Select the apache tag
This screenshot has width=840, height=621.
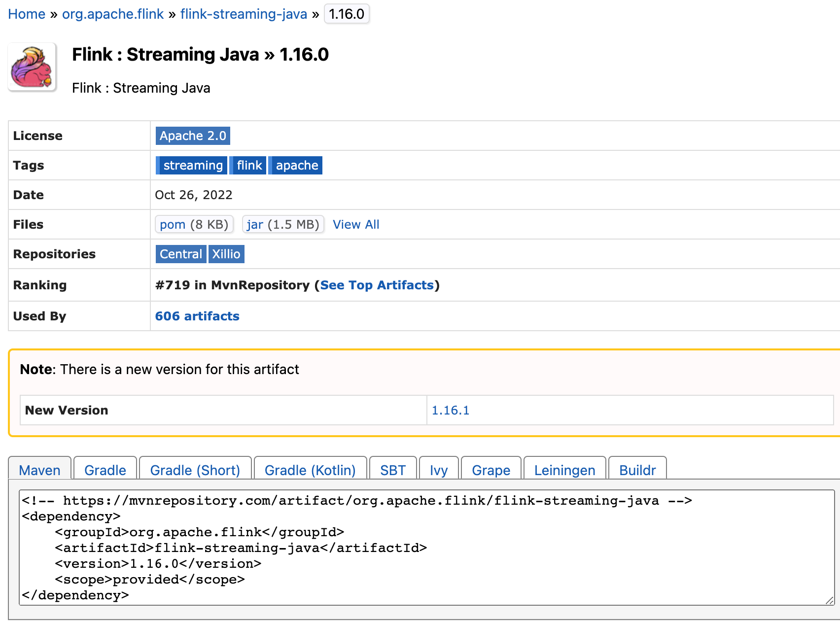click(295, 165)
